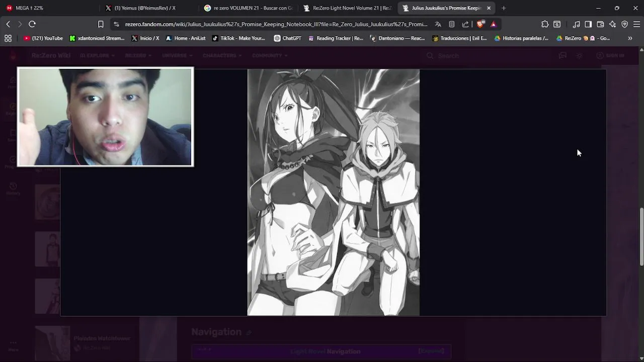Image resolution: width=644 pixels, height=362 pixels.
Task: Open the ChatGPT bookmark
Action: 288,38
